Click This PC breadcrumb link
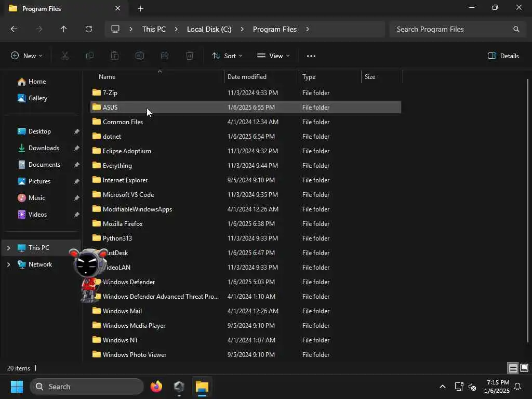The width and height of the screenshot is (532, 399). point(154,29)
